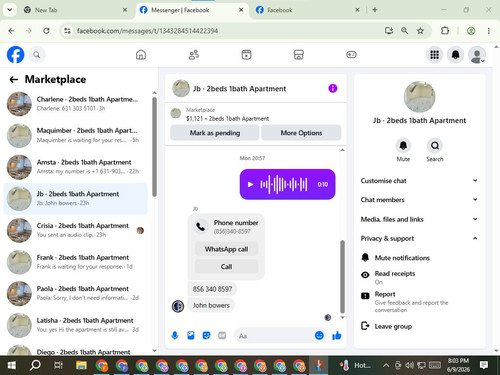This screenshot has height=375, width=500.
Task: Open the tab search dropdown arrow
Action: click(x=10, y=10)
